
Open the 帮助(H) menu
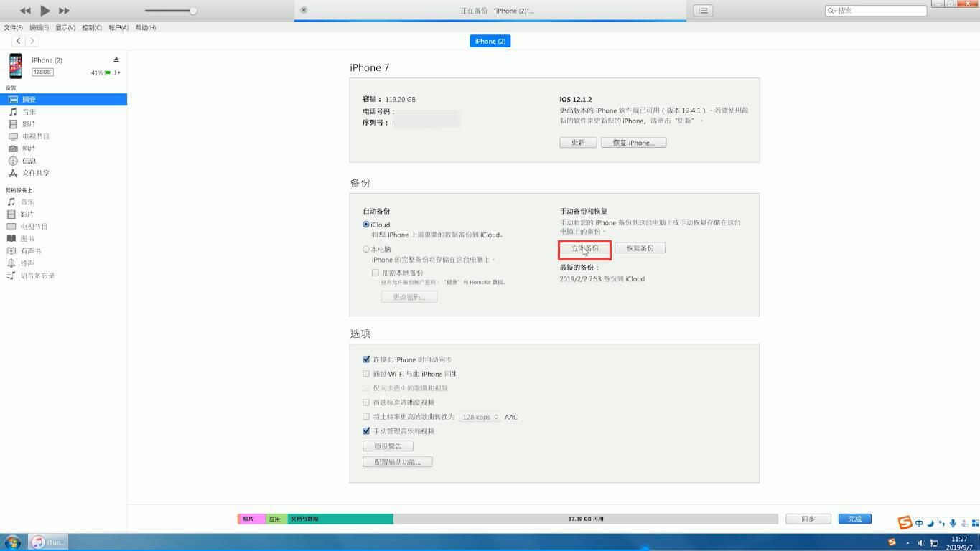[145, 27]
